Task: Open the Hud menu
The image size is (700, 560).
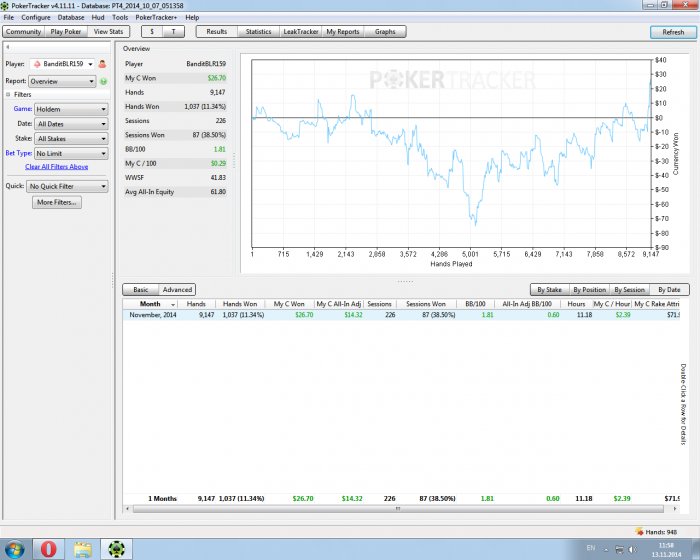Action: (x=97, y=17)
